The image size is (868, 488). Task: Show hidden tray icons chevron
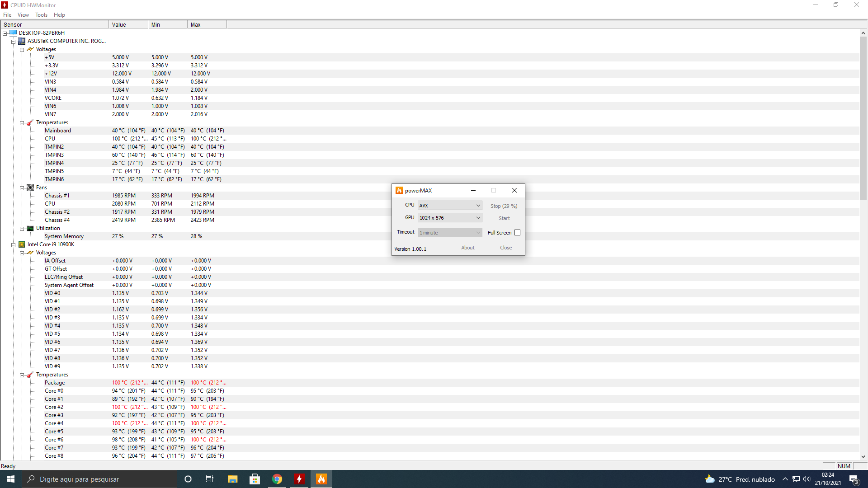click(x=785, y=479)
